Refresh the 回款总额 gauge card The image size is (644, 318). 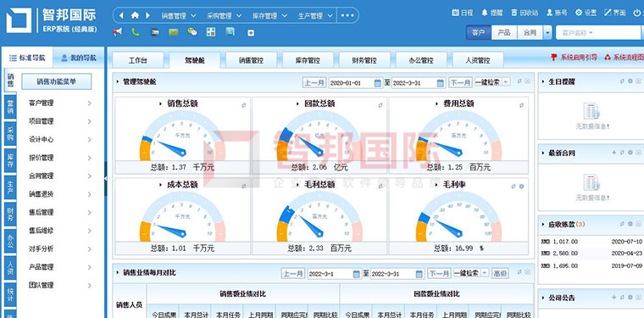tap(380, 105)
